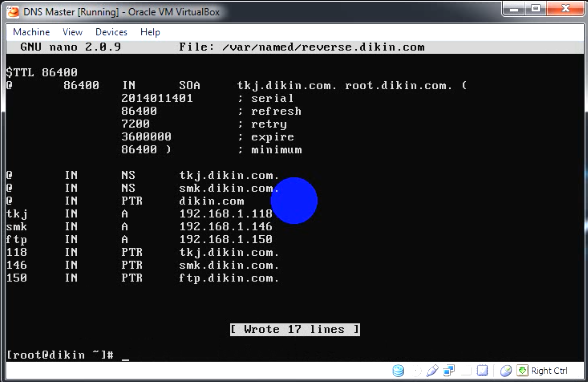This screenshot has height=382, width=588.
Task: Click the IP address 192.168.1.146
Action: (226, 226)
